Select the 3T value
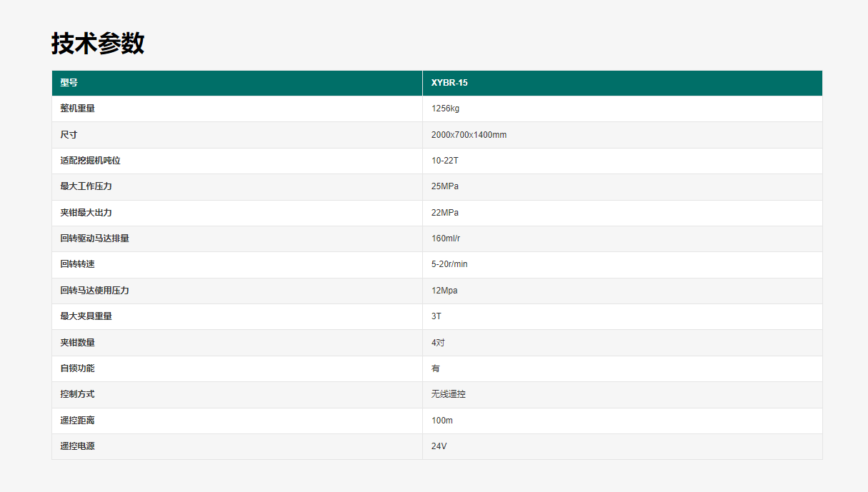Screen dimensions: 868x492 tap(437, 316)
